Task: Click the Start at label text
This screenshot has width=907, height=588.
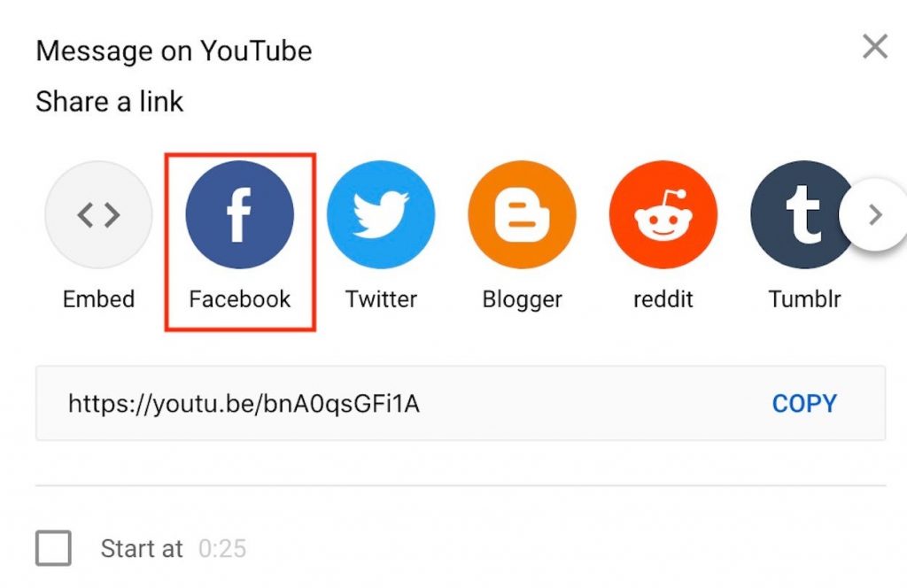Action: pos(142,549)
